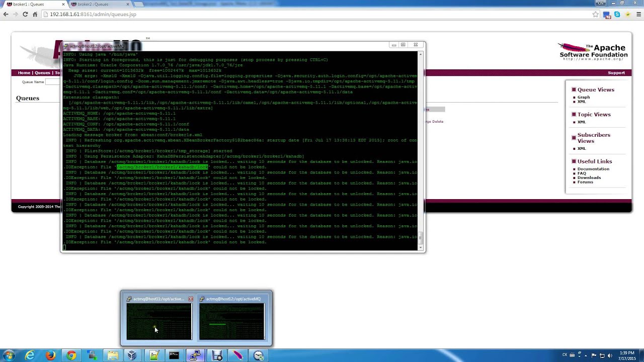Viewport: 644px width, 362px height.
Task: Select the host11 PuTTY window thumbnail
Action: [159, 318]
